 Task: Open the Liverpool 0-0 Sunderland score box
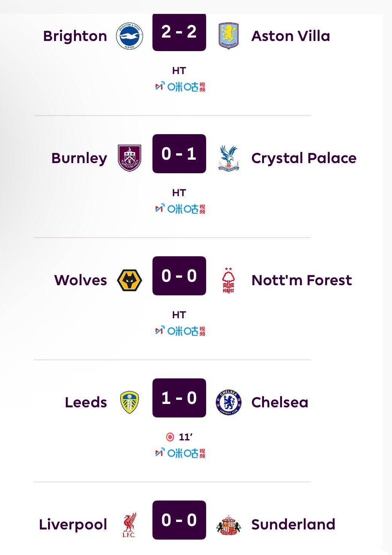click(x=179, y=520)
